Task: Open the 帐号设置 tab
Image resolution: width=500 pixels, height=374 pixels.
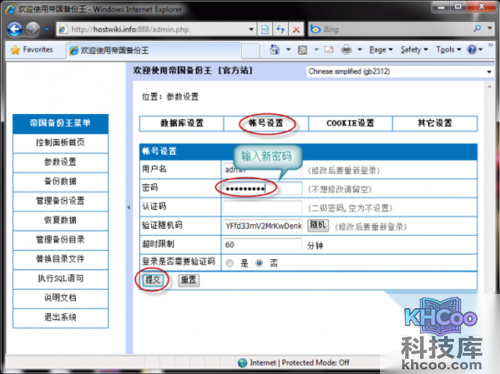Action: 266,123
